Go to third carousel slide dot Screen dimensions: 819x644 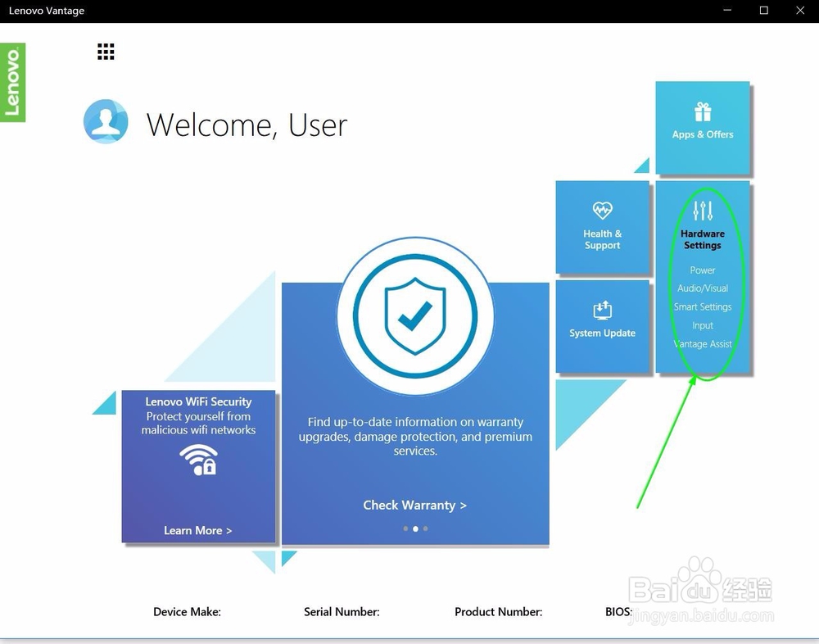pyautogui.click(x=426, y=528)
